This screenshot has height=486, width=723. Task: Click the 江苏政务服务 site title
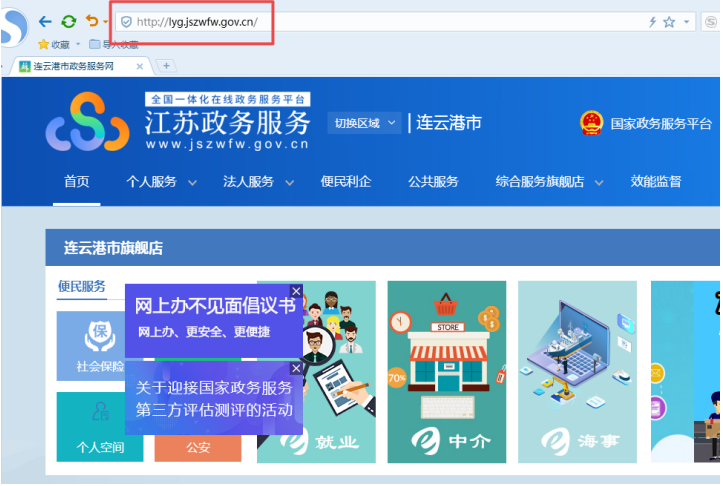227,123
